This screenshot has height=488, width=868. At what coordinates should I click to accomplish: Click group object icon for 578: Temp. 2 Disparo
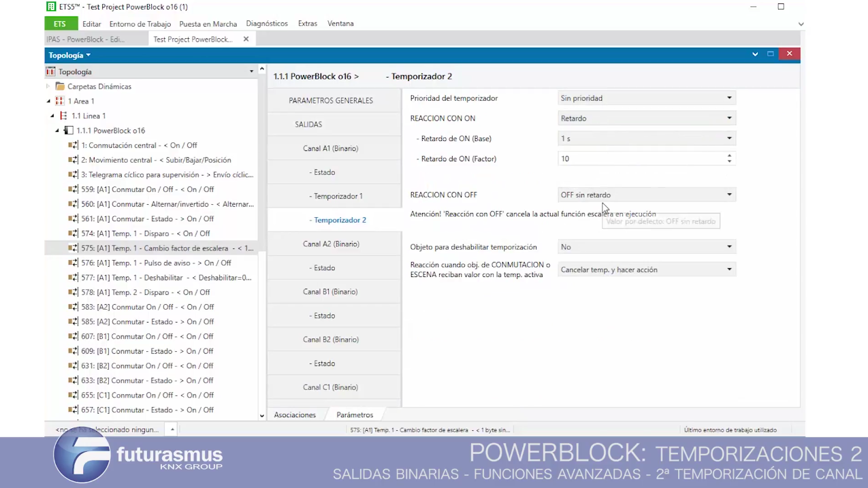click(x=73, y=293)
